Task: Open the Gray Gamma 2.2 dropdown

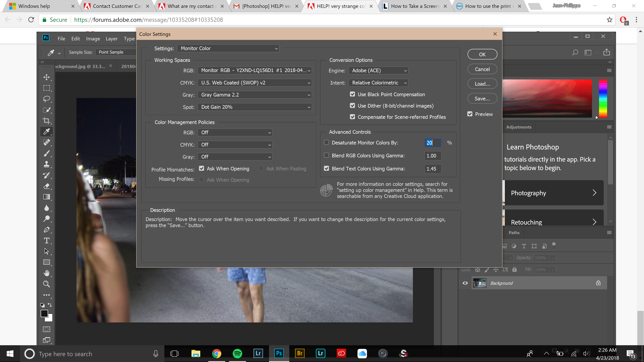Action: tap(255, 95)
